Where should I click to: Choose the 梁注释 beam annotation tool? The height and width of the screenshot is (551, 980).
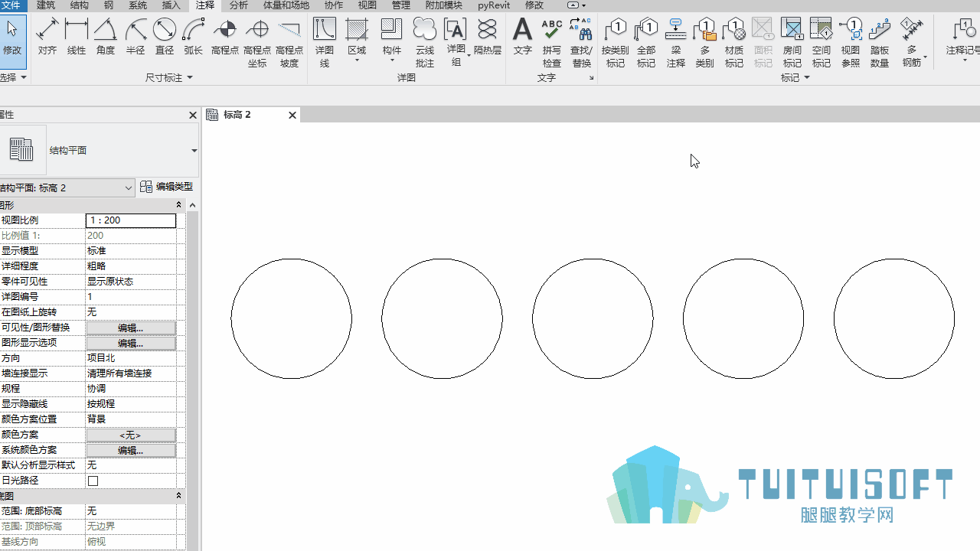[x=676, y=43]
